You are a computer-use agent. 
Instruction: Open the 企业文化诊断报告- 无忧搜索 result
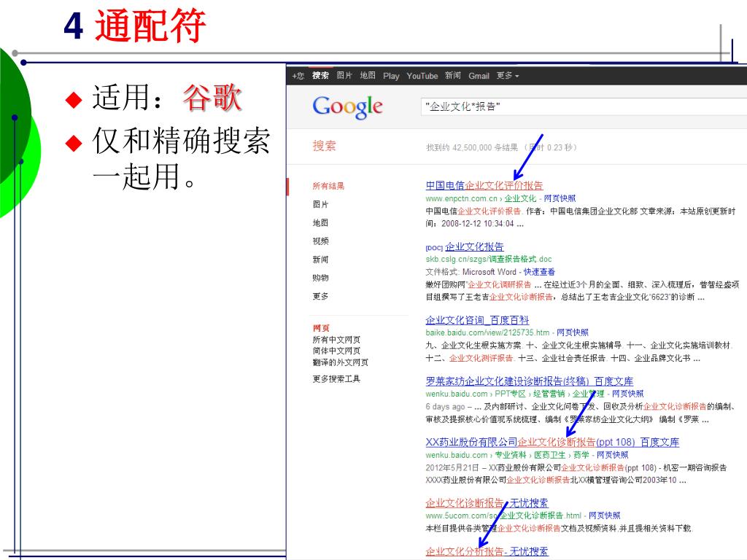pyautogui.click(x=487, y=503)
